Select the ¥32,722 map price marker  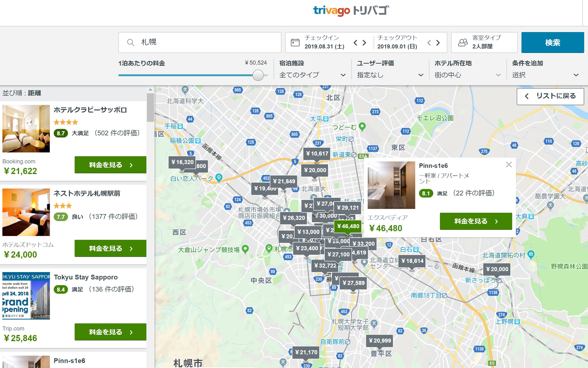325,265
